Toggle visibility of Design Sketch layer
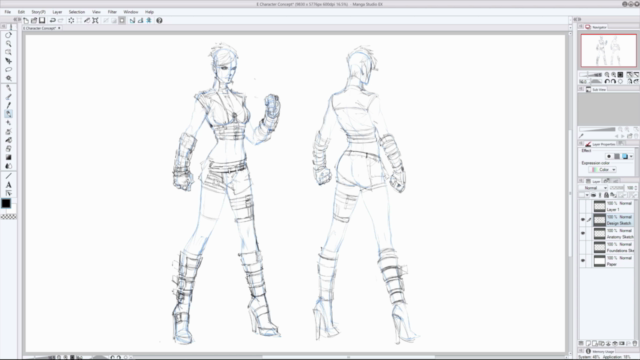The width and height of the screenshot is (640, 360). (582, 220)
